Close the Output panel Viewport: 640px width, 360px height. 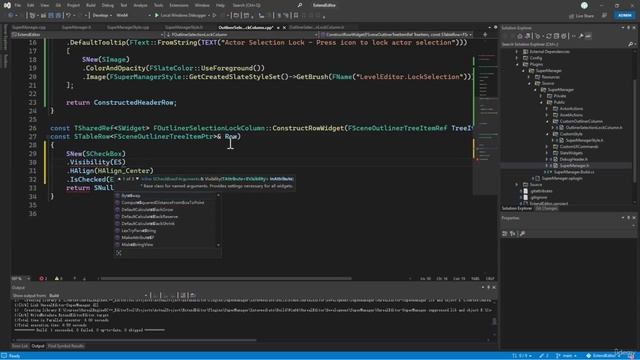[x=494, y=288]
